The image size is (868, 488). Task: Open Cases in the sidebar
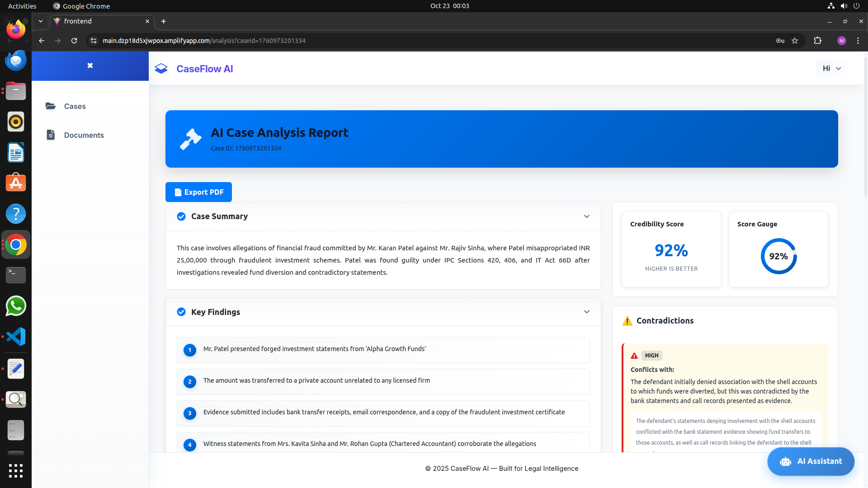pyautogui.click(x=75, y=106)
